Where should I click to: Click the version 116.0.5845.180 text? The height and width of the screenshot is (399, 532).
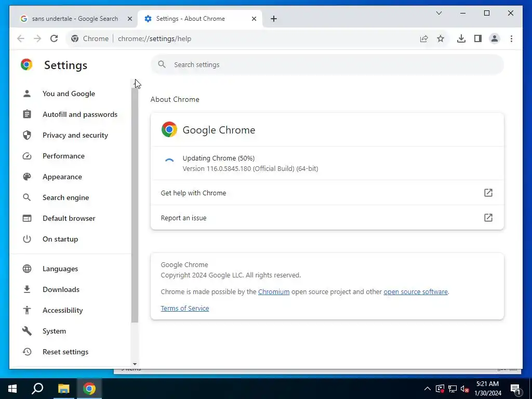coord(250,169)
